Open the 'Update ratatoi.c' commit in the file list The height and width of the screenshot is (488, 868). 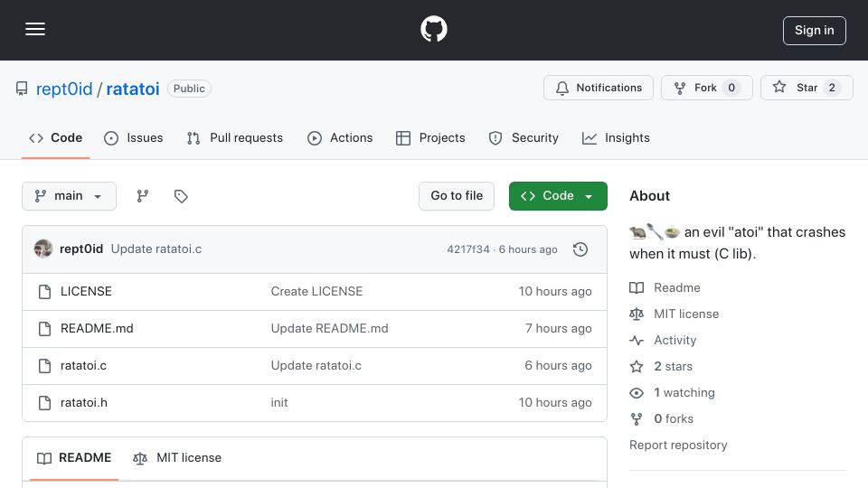316,366
